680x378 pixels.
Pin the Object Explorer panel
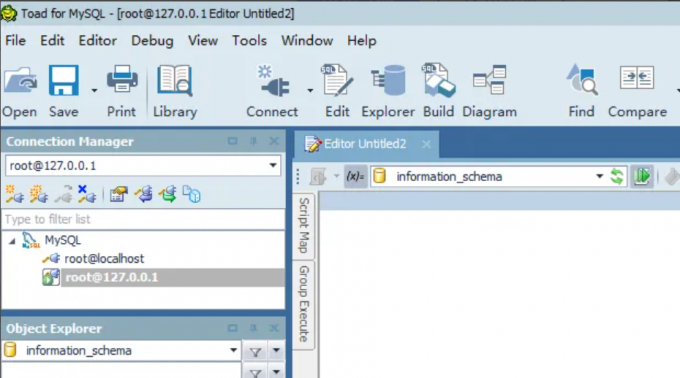pyautogui.click(x=253, y=329)
